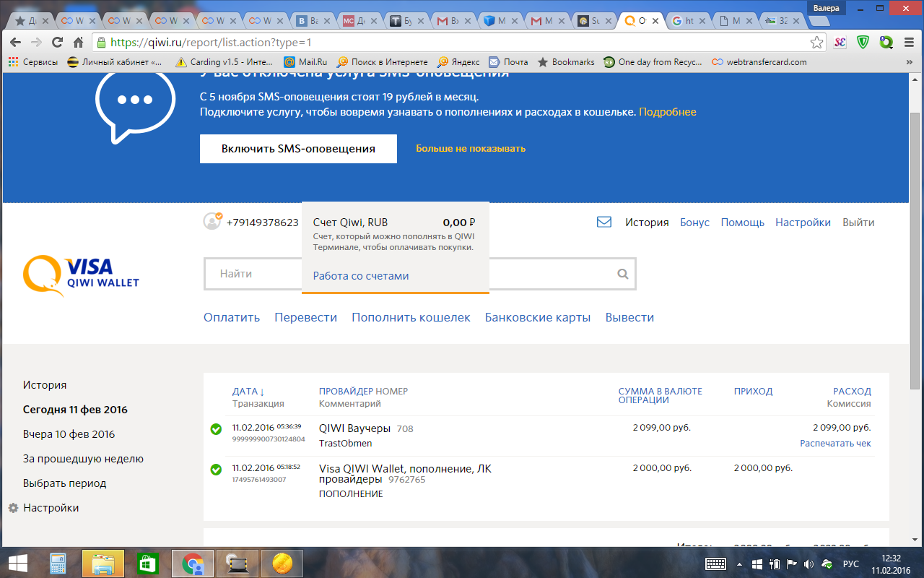Select За прошедшую неделю filter
Viewport: 924px width, 578px height.
(83, 459)
